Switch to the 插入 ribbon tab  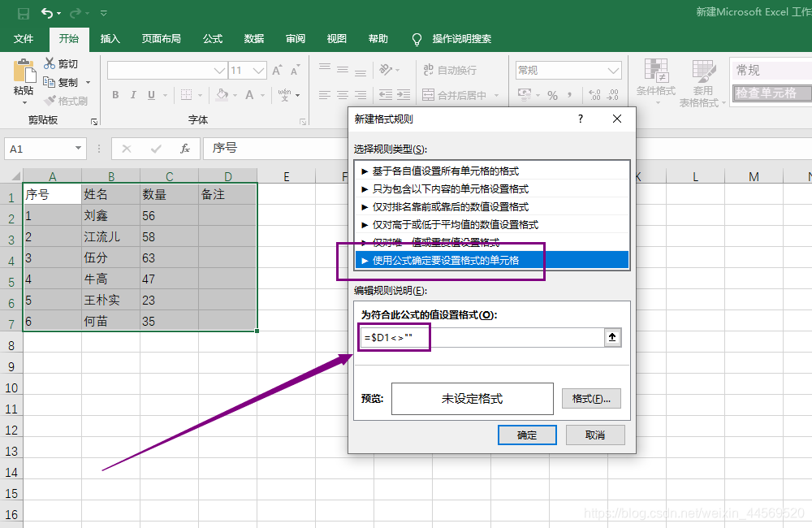[x=110, y=39]
